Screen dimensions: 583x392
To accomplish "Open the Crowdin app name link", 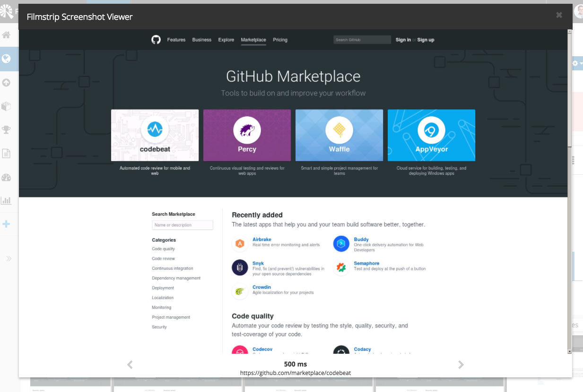I will 262,287.
